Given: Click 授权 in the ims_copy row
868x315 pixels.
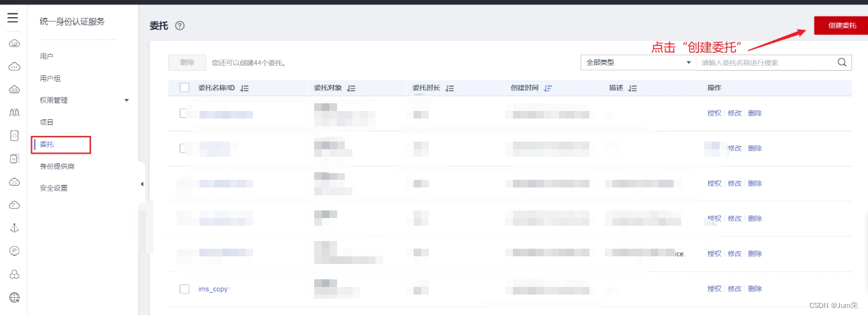Looking at the screenshot, I should tap(714, 289).
